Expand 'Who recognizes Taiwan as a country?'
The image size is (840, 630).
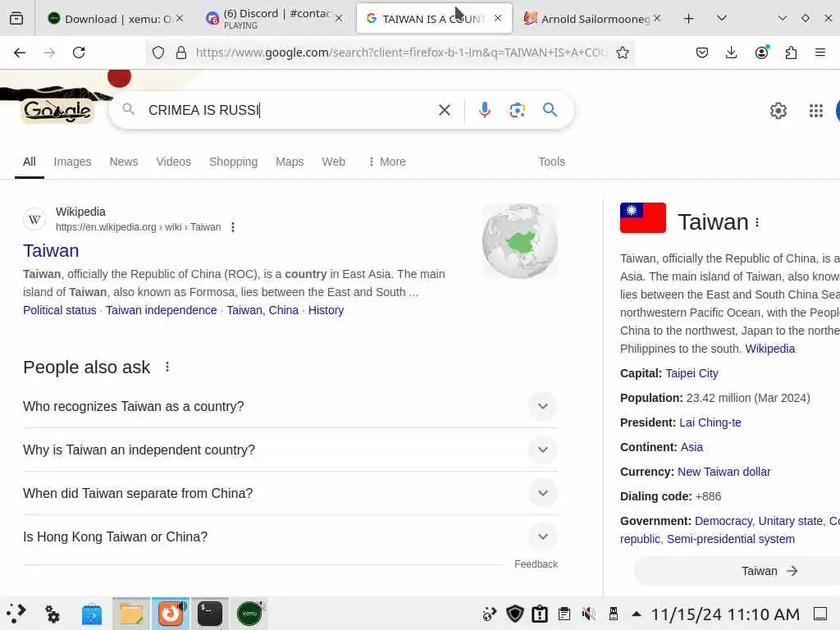point(290,407)
